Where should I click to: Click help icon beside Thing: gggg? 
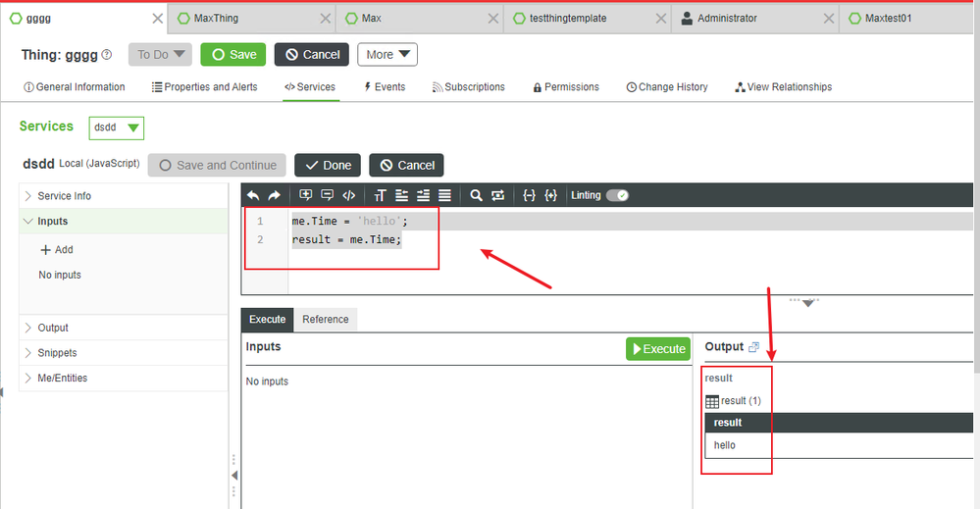[107, 54]
